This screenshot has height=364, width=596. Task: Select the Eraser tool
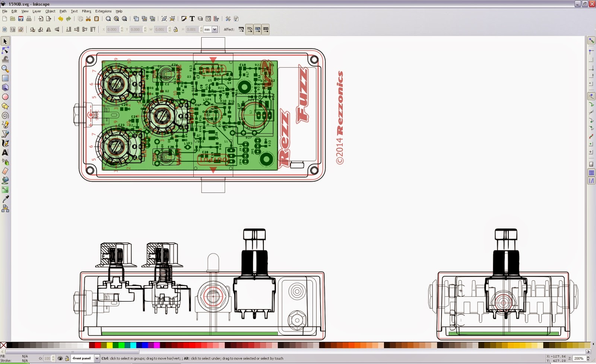[5, 171]
